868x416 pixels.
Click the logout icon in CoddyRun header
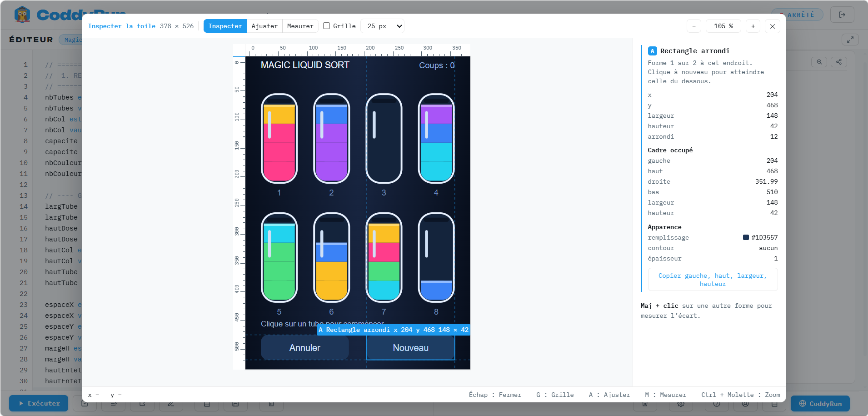pos(842,15)
